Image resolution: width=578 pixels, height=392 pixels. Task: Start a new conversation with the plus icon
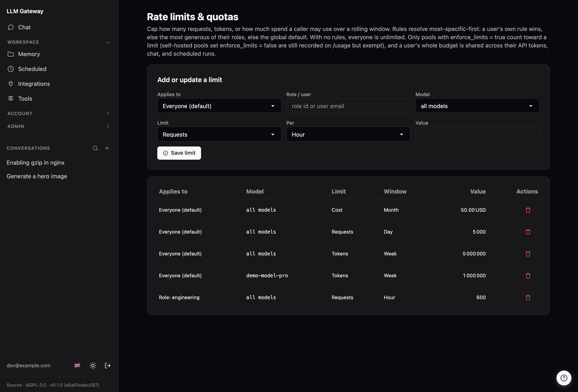click(107, 148)
